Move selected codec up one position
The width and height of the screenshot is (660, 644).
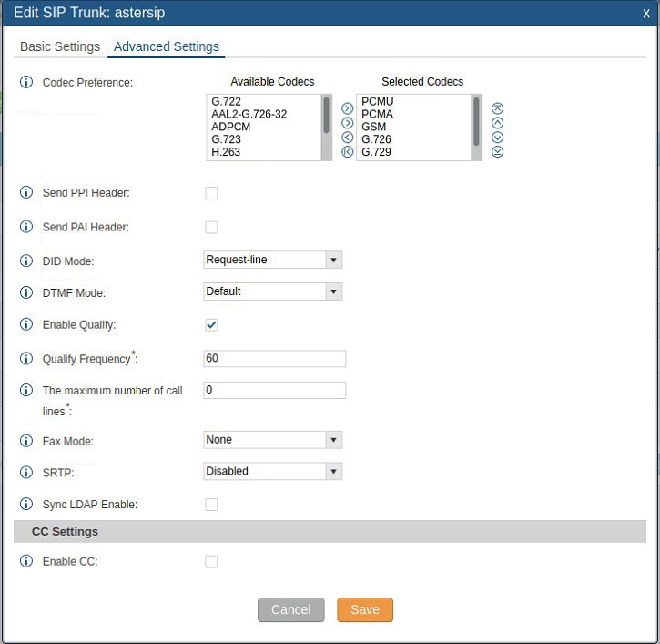coord(498,123)
